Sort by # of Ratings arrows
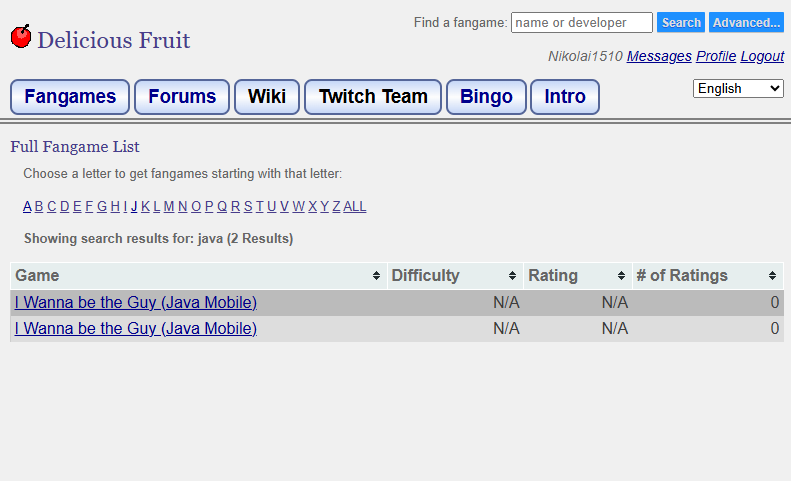791x481 pixels. [772, 276]
